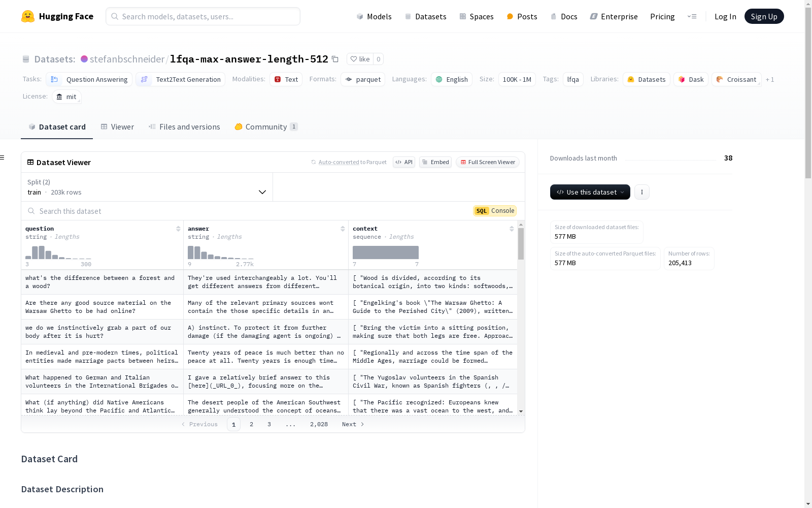Click the Hugging Face logo icon
812x508 pixels.
pos(28,16)
